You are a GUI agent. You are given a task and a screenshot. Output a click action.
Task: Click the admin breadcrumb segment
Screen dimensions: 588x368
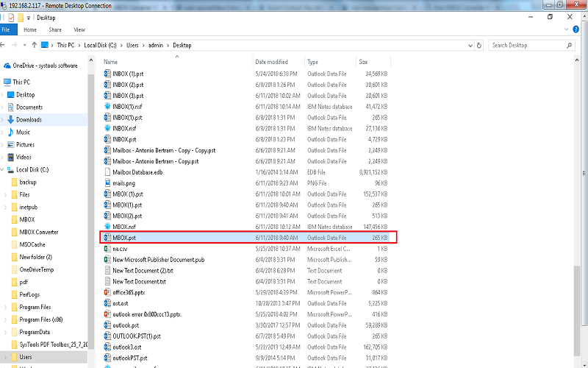pyautogui.click(x=156, y=46)
